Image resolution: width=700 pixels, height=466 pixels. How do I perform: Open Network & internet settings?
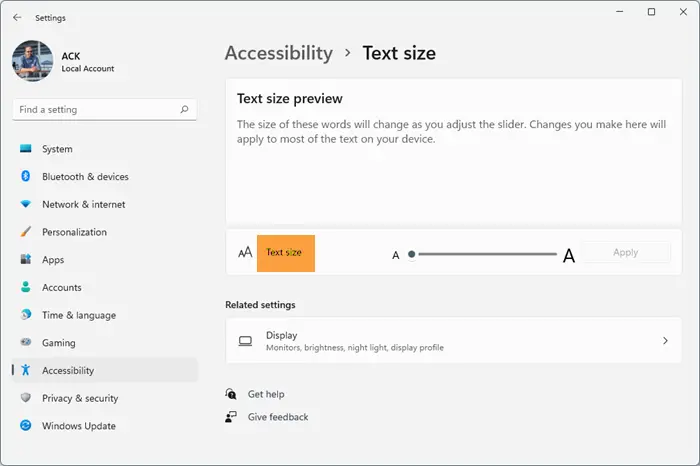point(83,204)
